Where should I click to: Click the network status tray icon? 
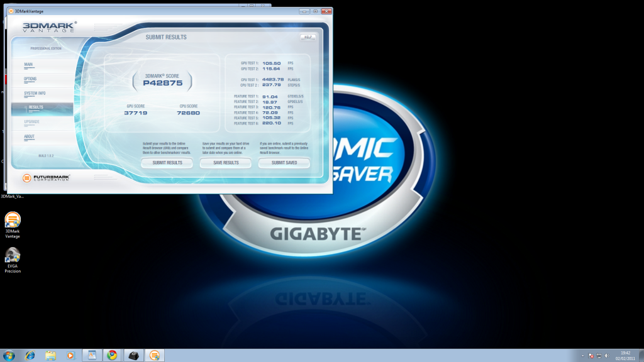point(598,355)
